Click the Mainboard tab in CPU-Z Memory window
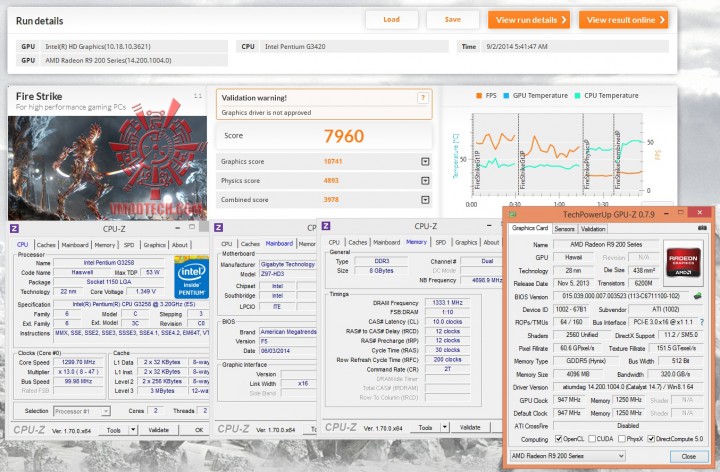Image resolution: width=720 pixels, height=472 pixels. click(386, 242)
